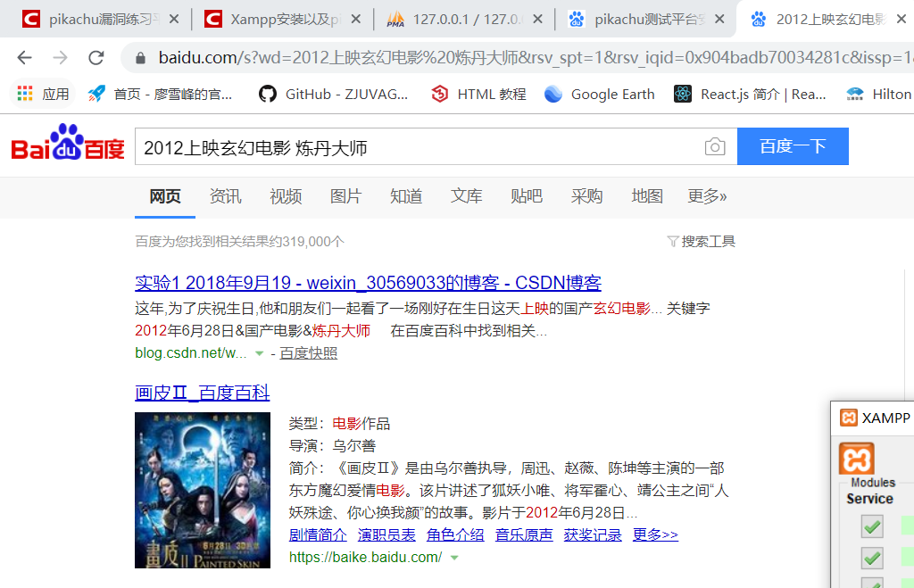The image size is (914, 588).
Task: Select the 网页 search category
Action: click(165, 196)
